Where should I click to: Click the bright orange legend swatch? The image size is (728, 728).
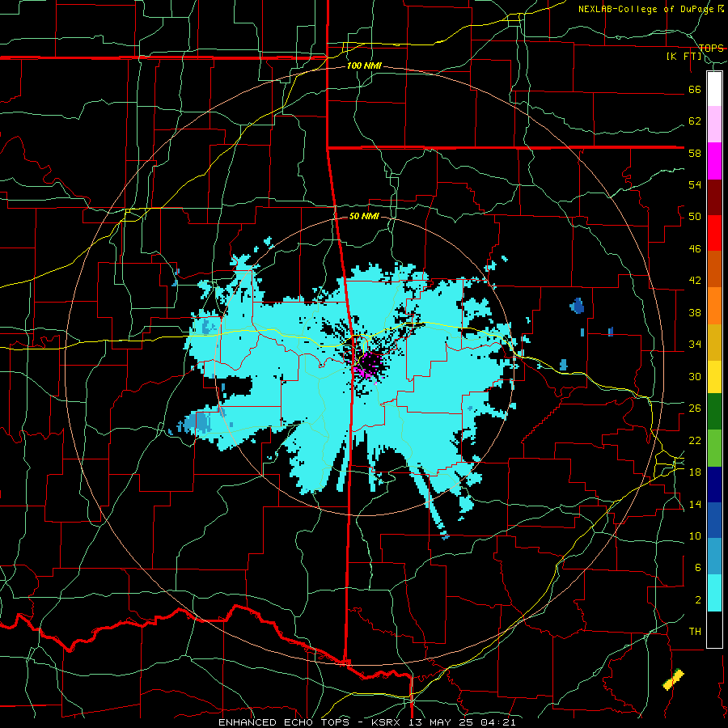714,305
